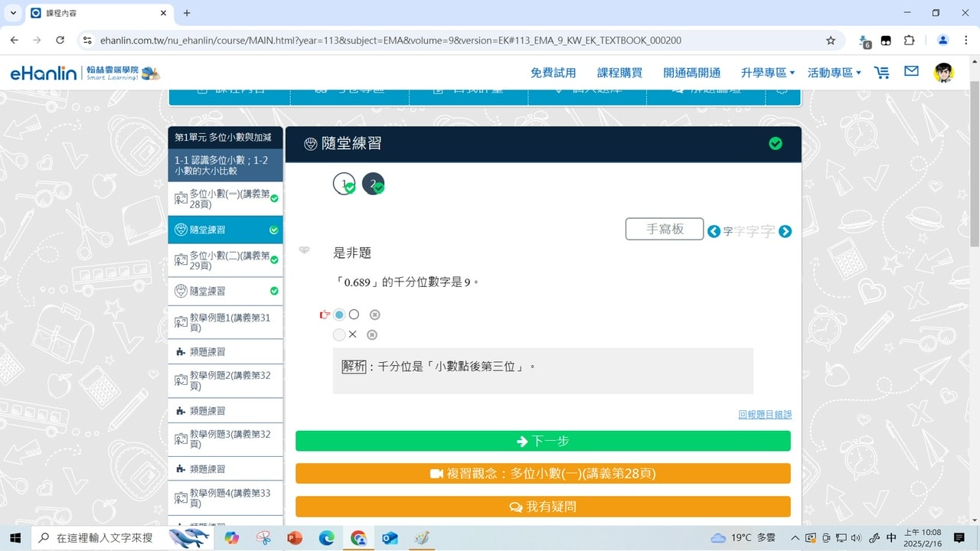This screenshot has width=980, height=551.
Task: Open the mail envelope icon
Action: tap(911, 71)
